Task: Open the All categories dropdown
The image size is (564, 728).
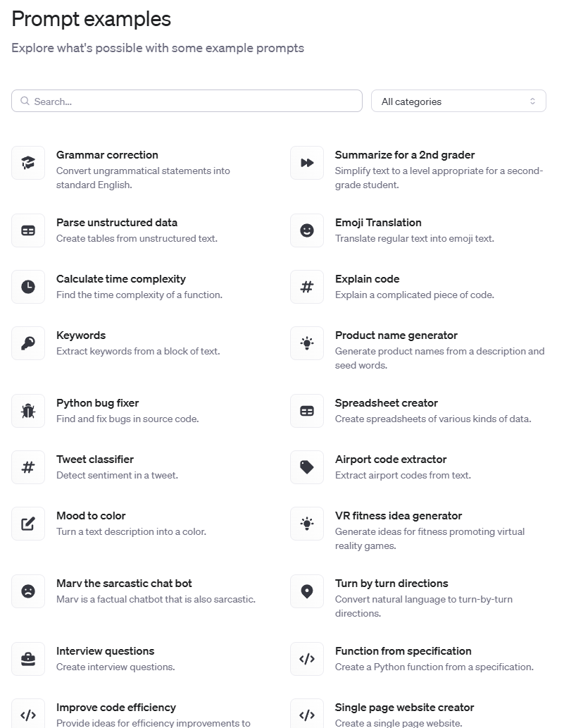Action: click(x=458, y=101)
